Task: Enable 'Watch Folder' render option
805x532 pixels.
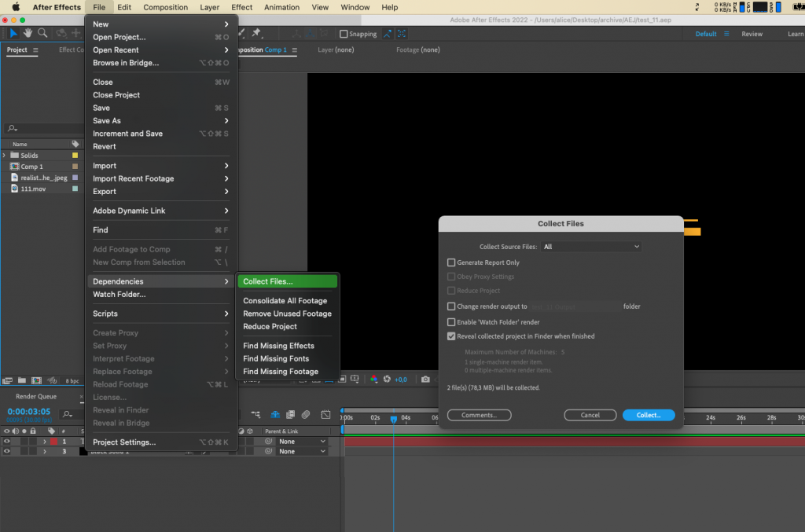Action: 451,321
